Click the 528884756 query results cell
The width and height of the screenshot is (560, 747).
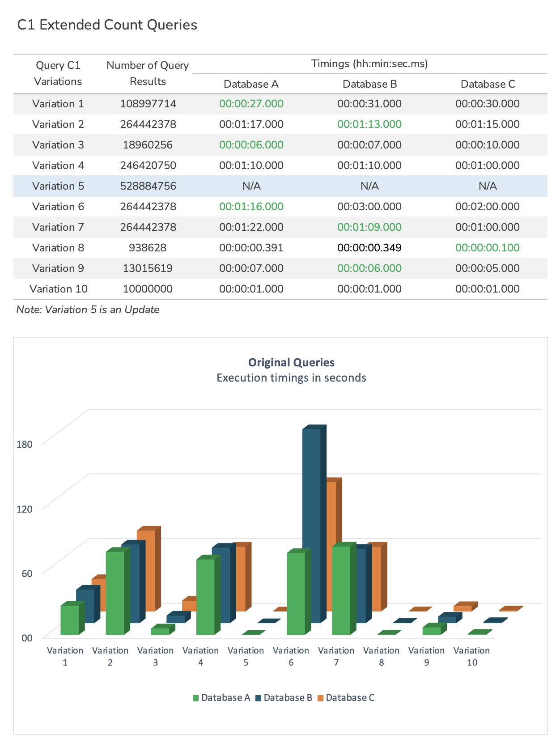point(148,186)
